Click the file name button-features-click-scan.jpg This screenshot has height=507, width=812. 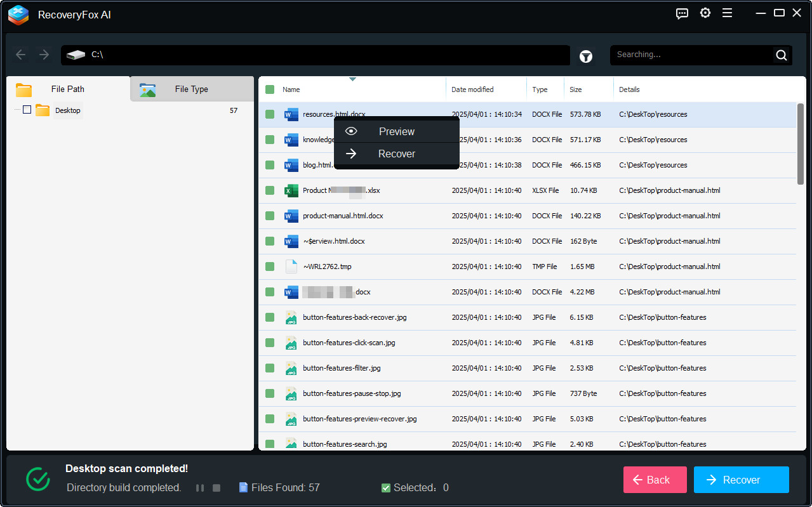pyautogui.click(x=349, y=343)
